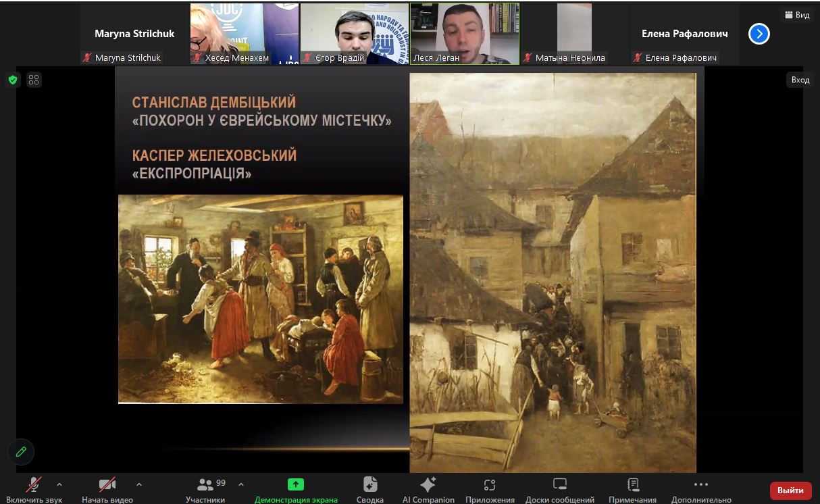Select Єгор Врадій video tile
Viewport: 820px width, 504px height.
(x=355, y=34)
